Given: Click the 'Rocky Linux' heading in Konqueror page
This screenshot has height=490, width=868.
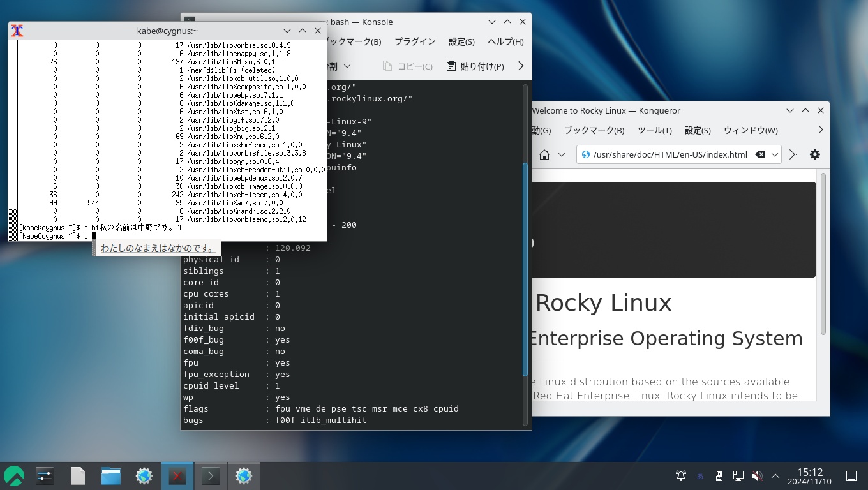Looking at the screenshot, I should 603,302.
